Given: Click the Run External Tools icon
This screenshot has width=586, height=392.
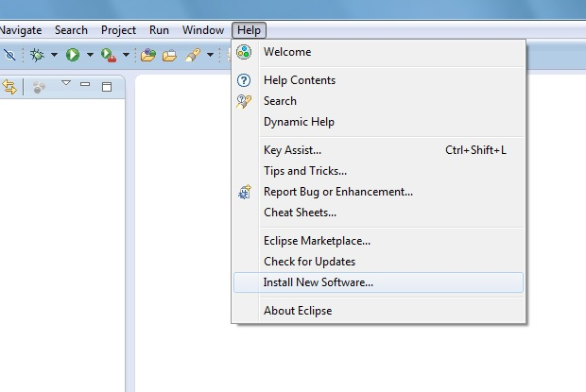Looking at the screenshot, I should [109, 55].
